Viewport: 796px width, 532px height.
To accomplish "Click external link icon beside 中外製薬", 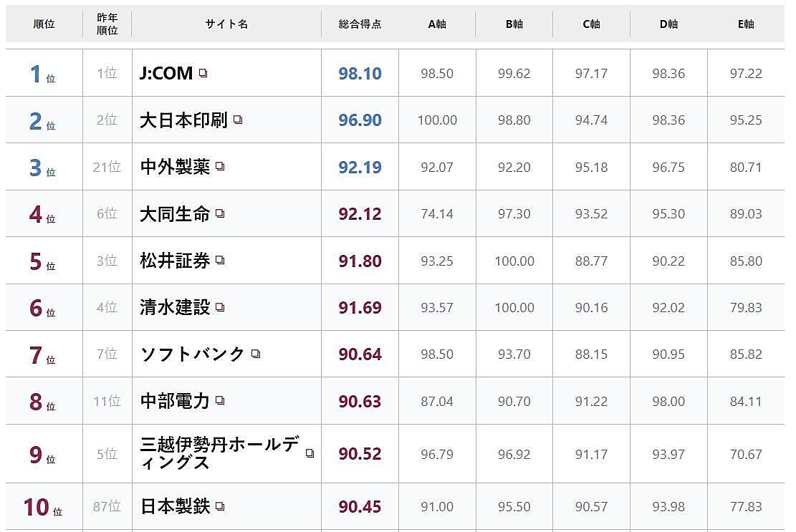I will (220, 166).
